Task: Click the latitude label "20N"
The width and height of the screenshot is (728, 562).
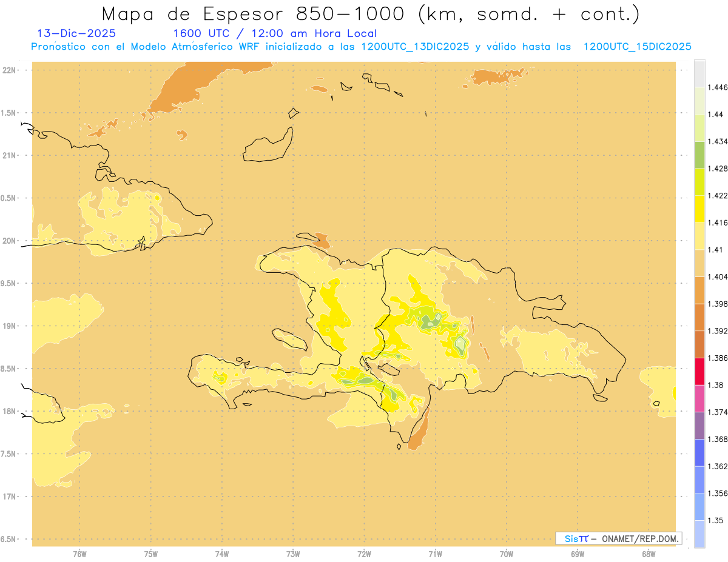Action: coord(10,241)
